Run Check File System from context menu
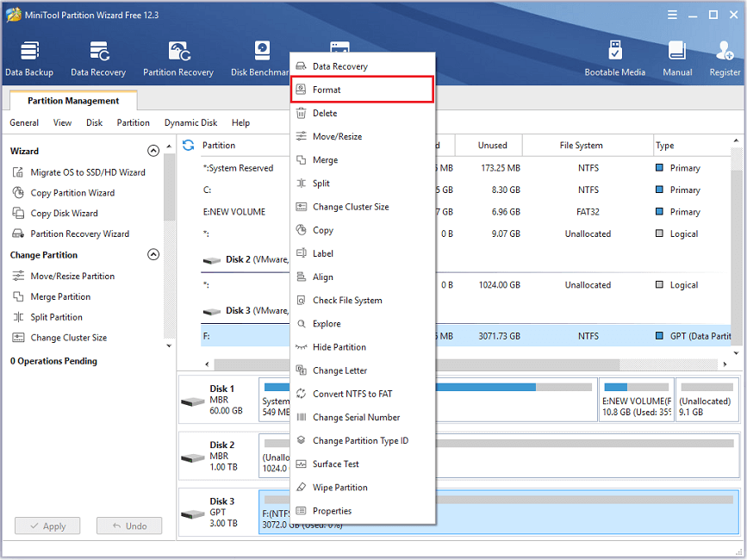 point(363,301)
